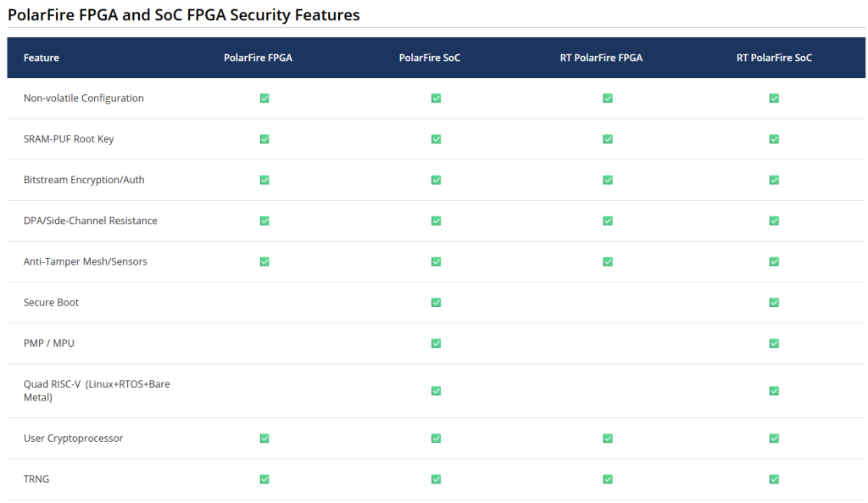Pick DPA/Side-Channel Resistance checkmark for RT PolarFire SoC
The width and height of the screenshot is (868, 503).
(x=774, y=221)
